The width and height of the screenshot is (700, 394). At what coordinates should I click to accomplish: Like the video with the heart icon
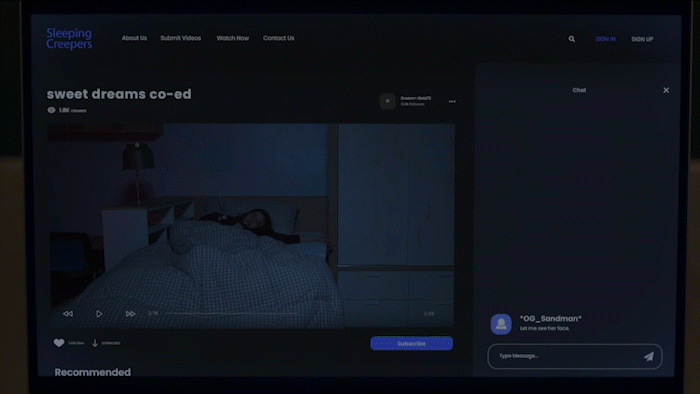[59, 343]
